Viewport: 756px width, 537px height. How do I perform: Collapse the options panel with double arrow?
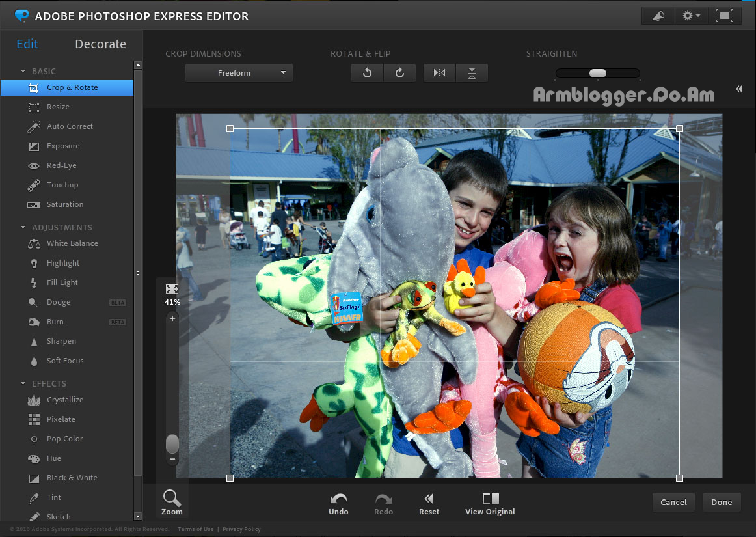739,89
